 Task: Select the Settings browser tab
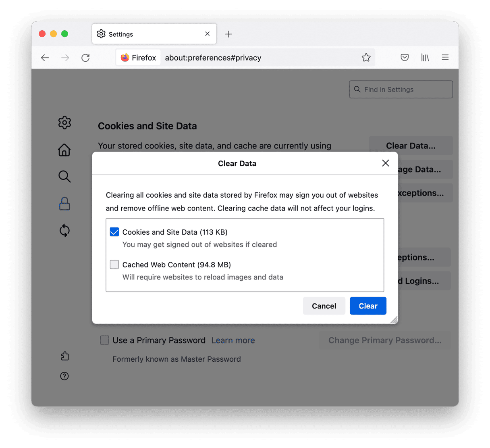(150, 34)
